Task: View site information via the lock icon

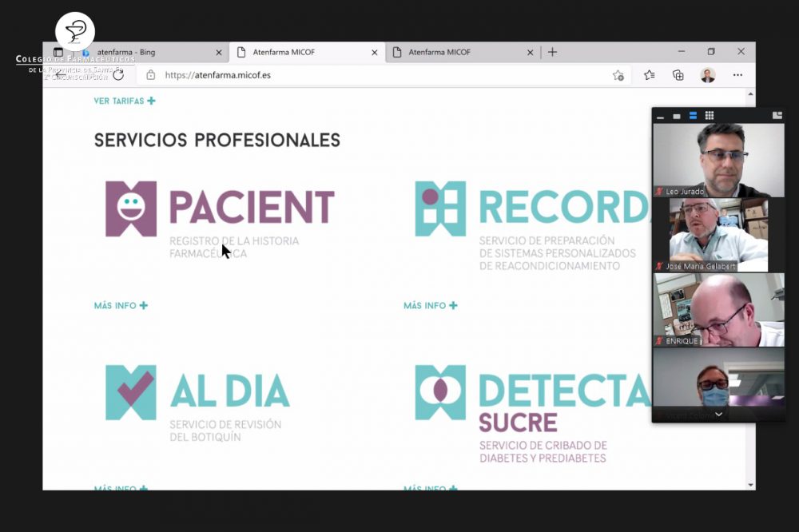Action: 151,75
